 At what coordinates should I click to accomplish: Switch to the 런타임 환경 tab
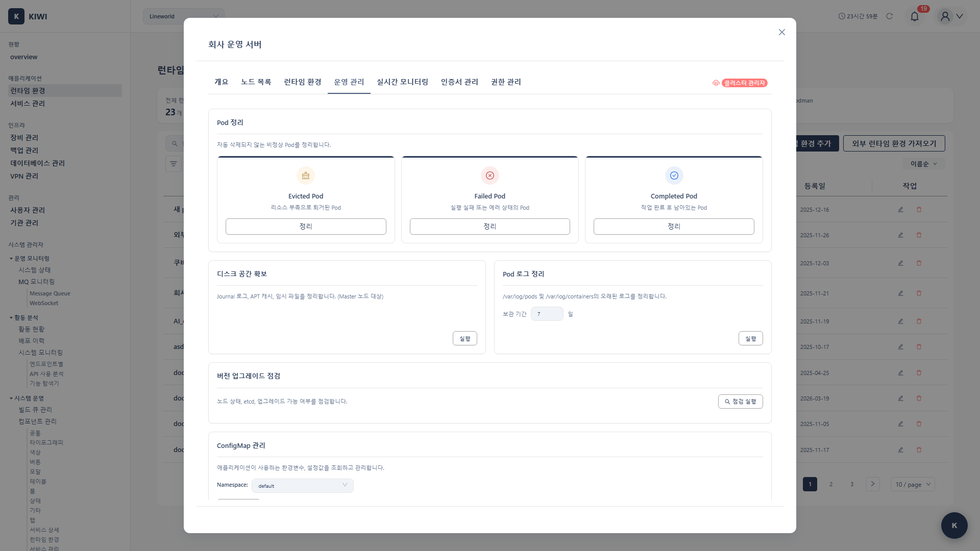coord(303,82)
